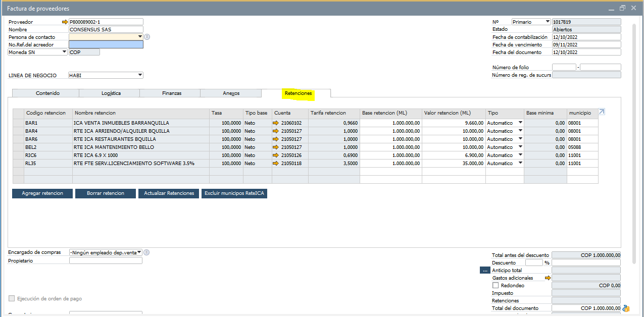Expand Encargado de compras dropdown
This screenshot has width=644, height=317.
click(139, 252)
